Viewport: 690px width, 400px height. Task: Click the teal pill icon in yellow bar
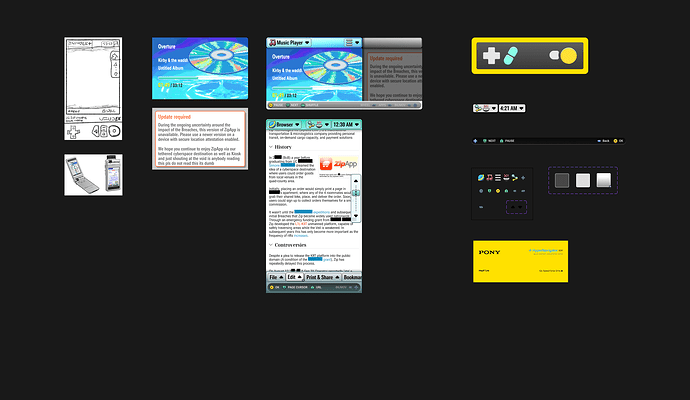510,56
